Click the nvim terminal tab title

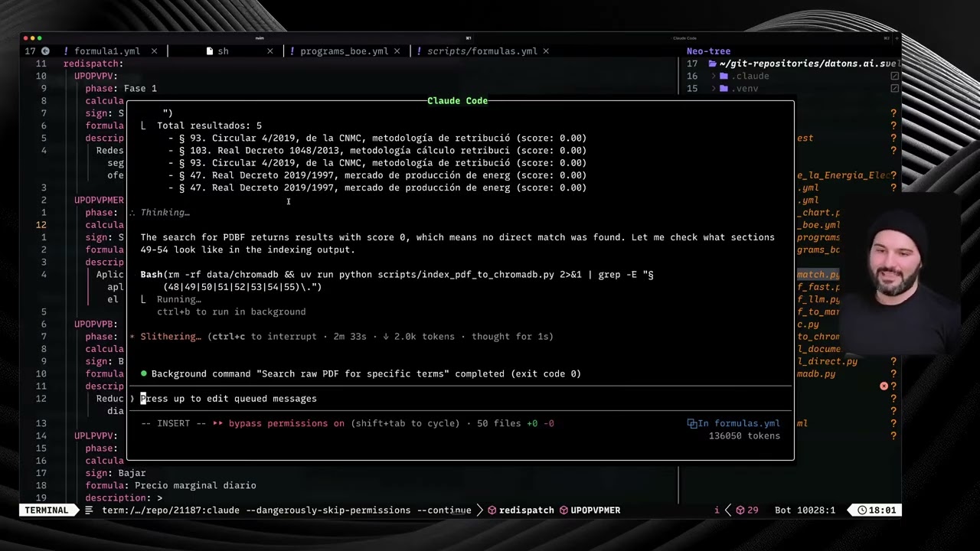[x=260, y=38]
